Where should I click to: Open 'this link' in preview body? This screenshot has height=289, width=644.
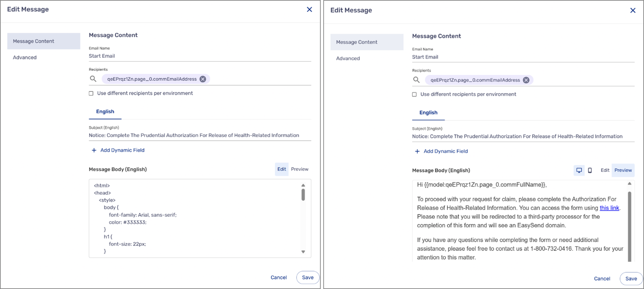point(609,208)
